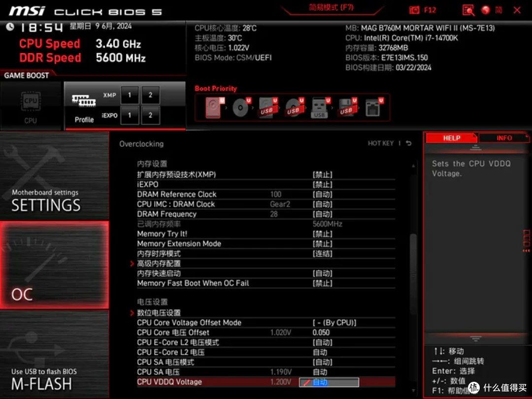Open the 内存时序模式 option
Viewport: 532px width, 399px height.
click(x=266, y=254)
